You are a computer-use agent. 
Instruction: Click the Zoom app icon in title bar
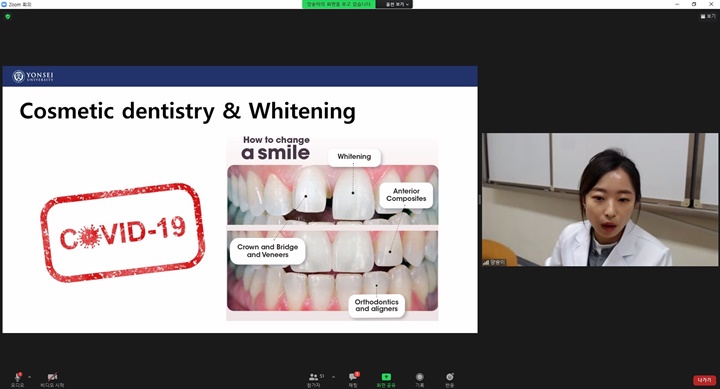tap(4, 4)
